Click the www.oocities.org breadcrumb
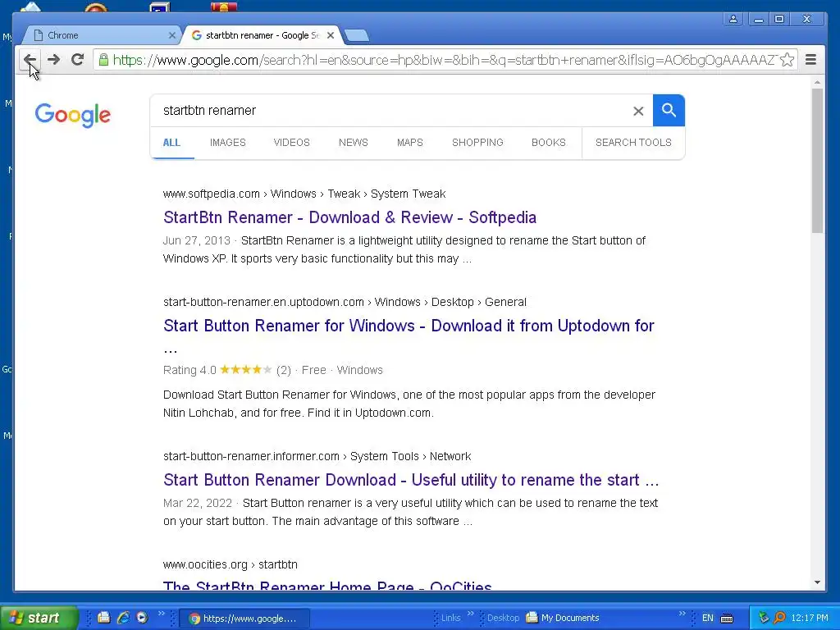Screen dimensions: 840x630 coord(205,564)
